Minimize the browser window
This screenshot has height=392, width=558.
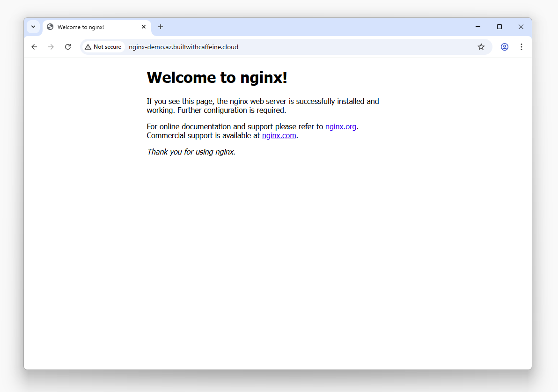478,27
